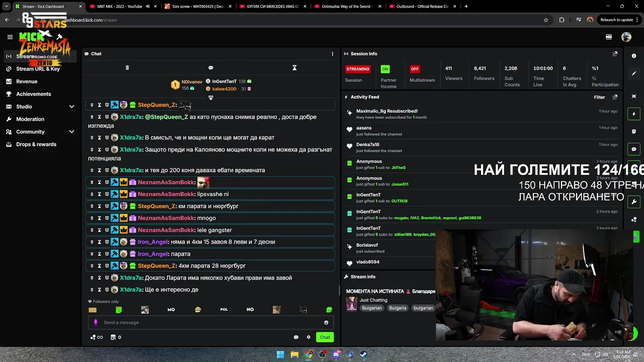
Task: Open the Chat panel three-dot menu
Action: click(332, 54)
